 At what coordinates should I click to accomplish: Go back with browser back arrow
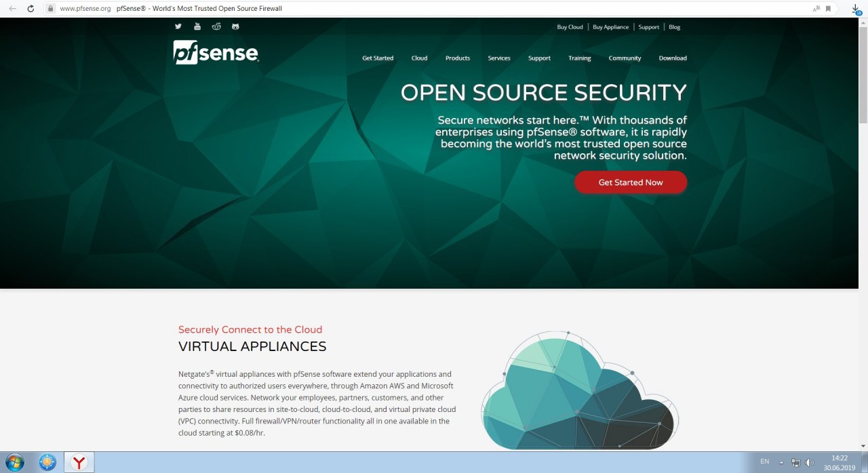click(x=12, y=9)
